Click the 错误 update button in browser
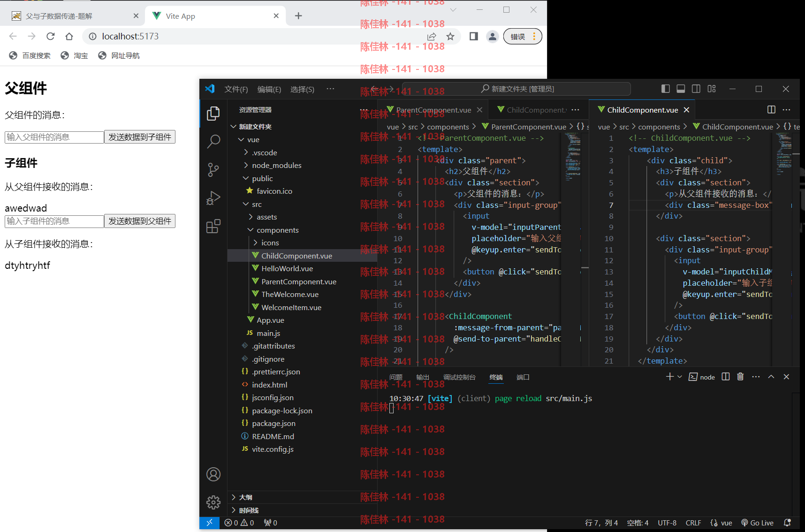This screenshot has width=805, height=532. pos(523,37)
